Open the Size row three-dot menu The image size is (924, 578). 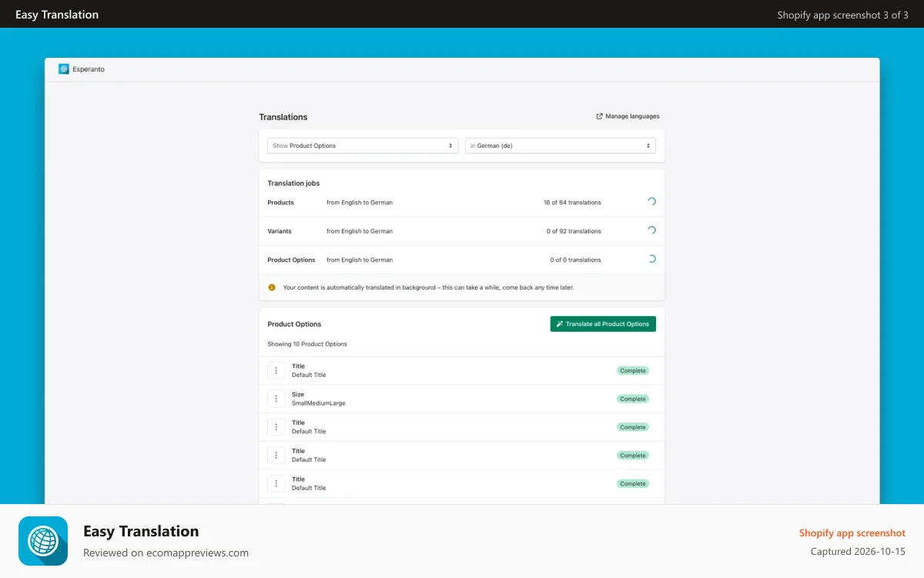[x=276, y=399]
